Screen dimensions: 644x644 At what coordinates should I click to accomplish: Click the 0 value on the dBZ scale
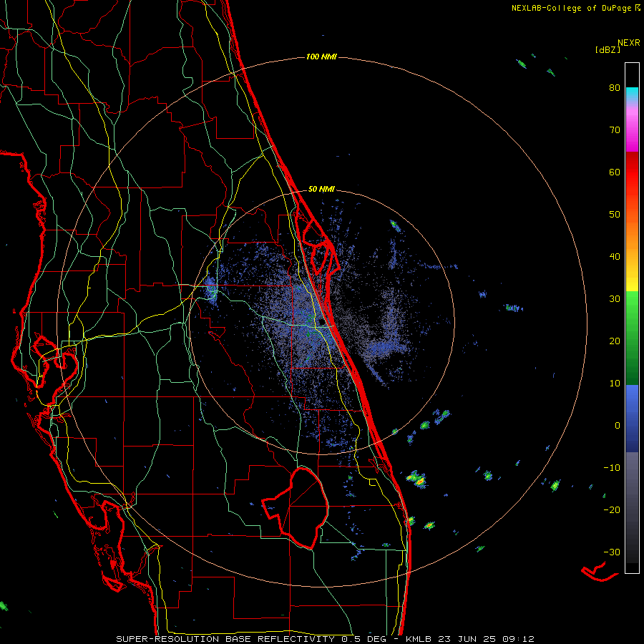(x=618, y=426)
